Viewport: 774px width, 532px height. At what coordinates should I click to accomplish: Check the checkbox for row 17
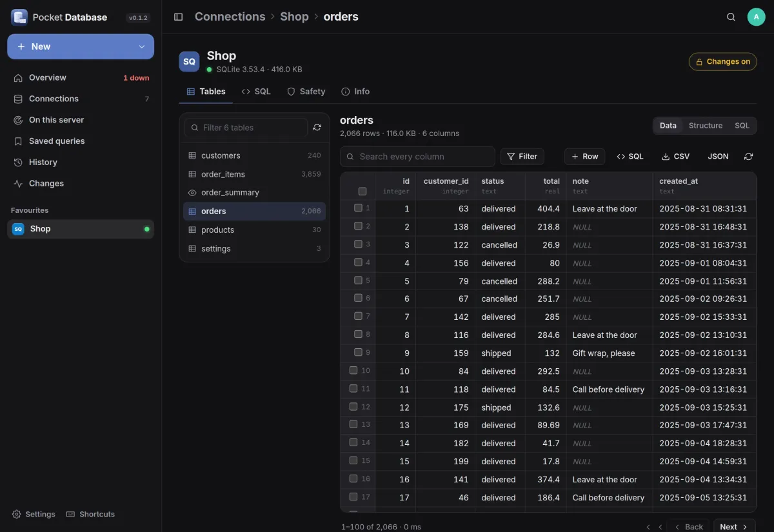[x=353, y=497]
